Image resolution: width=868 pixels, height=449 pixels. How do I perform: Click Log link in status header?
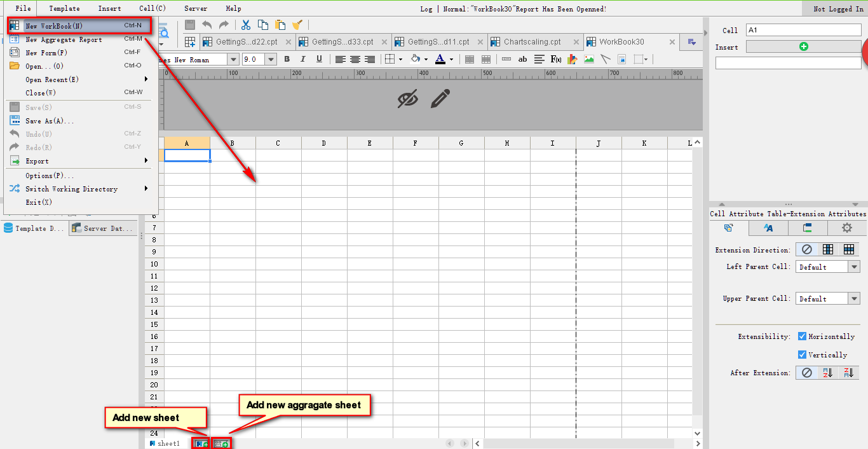[426, 9]
